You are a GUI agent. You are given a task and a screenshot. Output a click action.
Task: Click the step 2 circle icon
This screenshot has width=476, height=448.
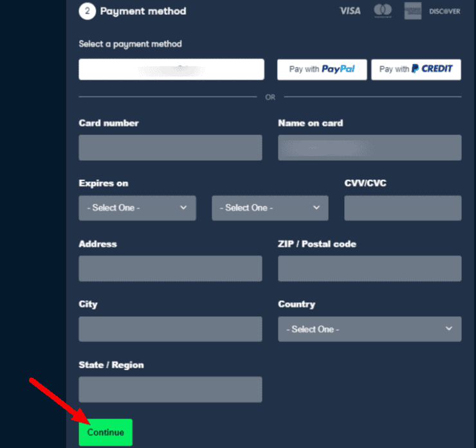86,11
